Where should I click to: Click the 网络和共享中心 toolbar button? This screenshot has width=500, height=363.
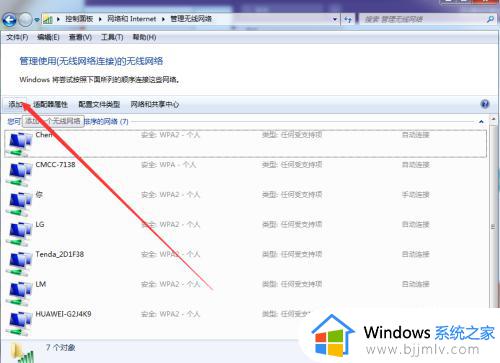(x=154, y=104)
